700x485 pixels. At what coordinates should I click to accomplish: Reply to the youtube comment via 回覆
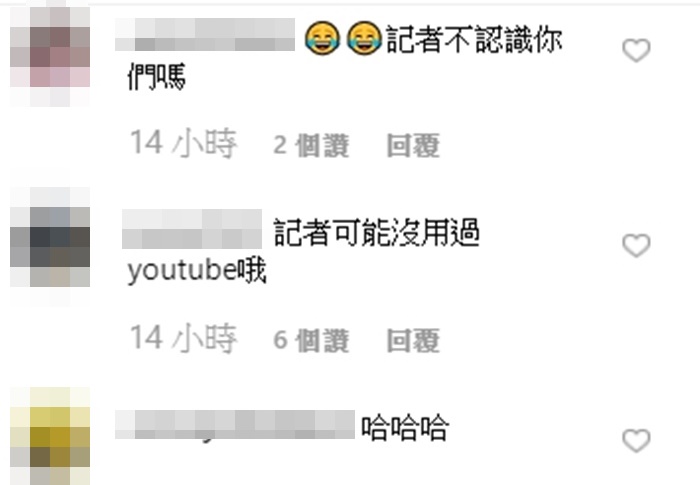[413, 340]
